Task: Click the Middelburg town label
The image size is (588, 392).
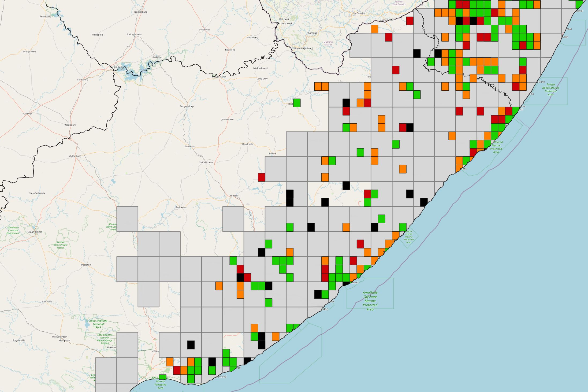Action: [x=75, y=156]
